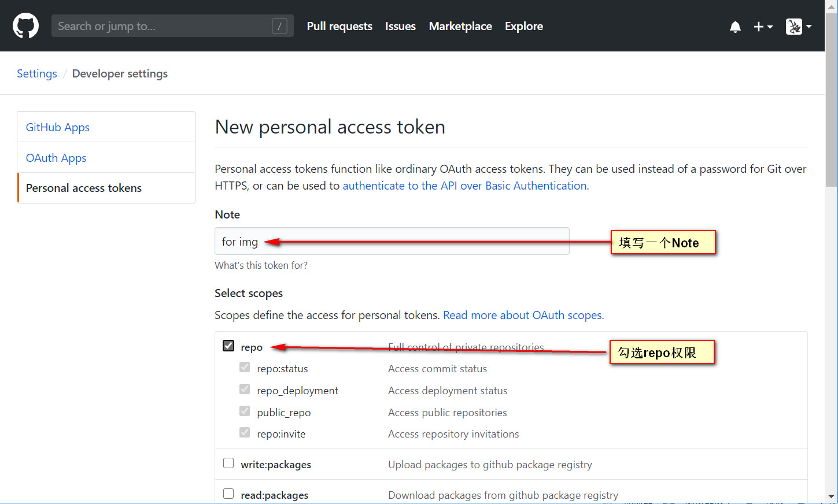
Task: Uncheck the repo scope checkbox
Action: [x=228, y=346]
